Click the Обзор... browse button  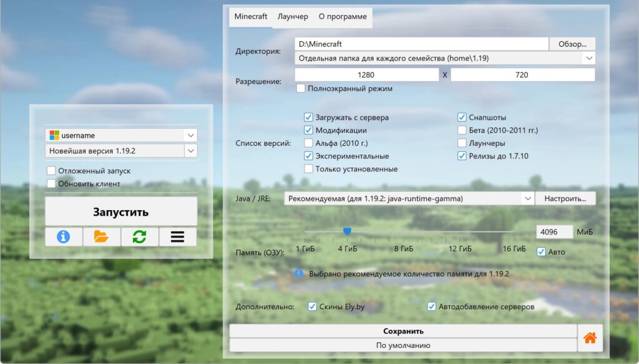tap(572, 44)
